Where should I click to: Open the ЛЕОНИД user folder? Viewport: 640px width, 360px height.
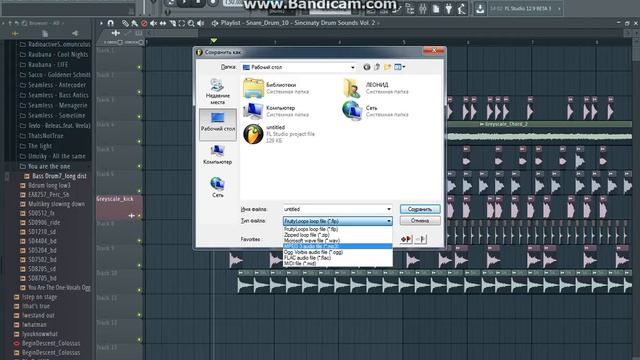click(376, 88)
